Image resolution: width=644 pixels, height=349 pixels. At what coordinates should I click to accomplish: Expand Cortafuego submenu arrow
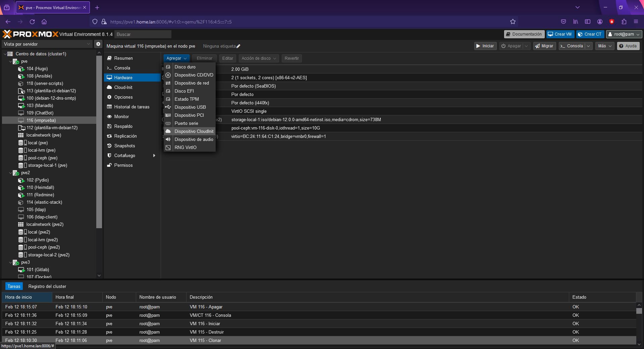(154, 155)
